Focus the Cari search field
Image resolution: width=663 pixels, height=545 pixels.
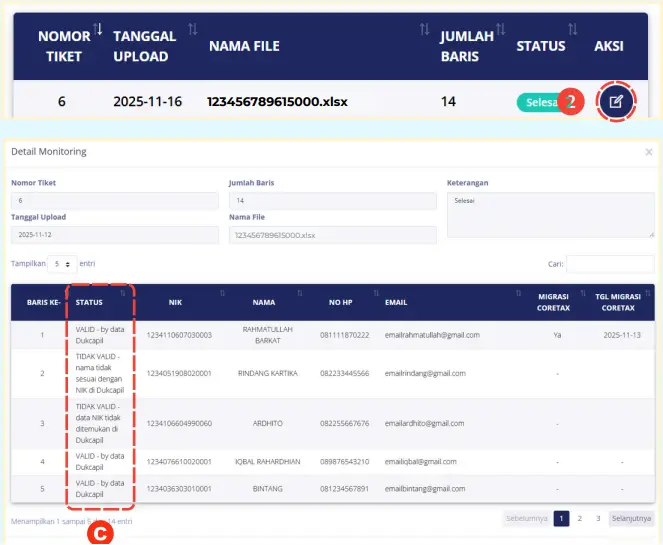tap(610, 264)
